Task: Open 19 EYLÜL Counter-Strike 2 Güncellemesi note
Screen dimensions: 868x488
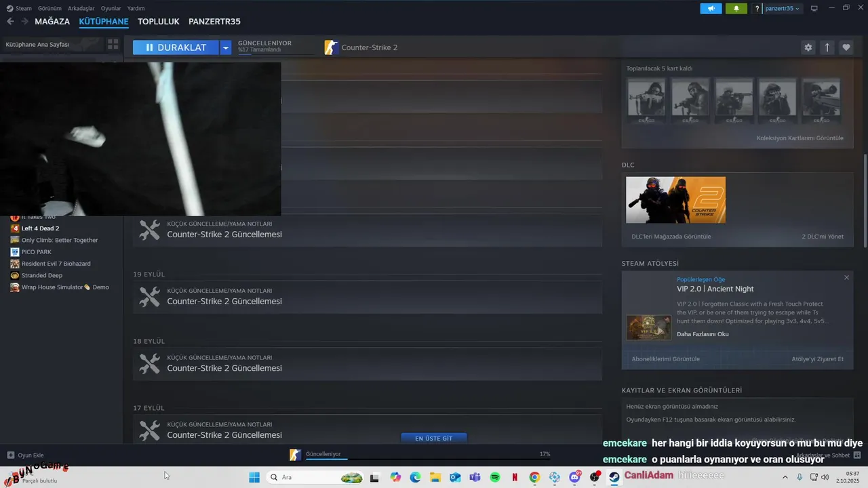Action: (368, 297)
